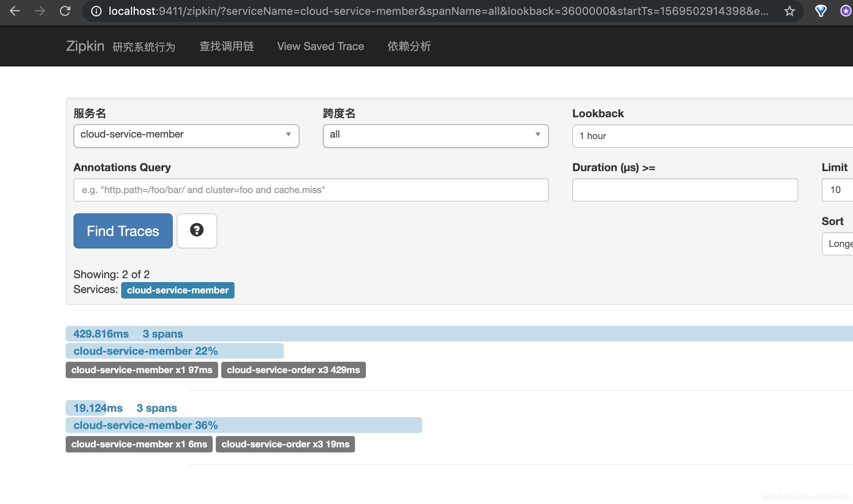This screenshot has width=853, height=504.
Task: Click cloud-service-order x3 429ms badge
Action: [x=293, y=370]
